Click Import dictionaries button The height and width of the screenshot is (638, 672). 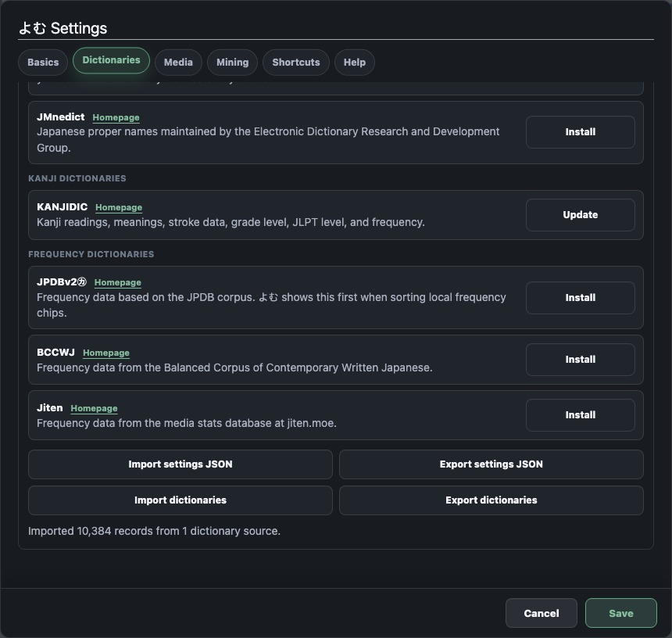tap(181, 500)
